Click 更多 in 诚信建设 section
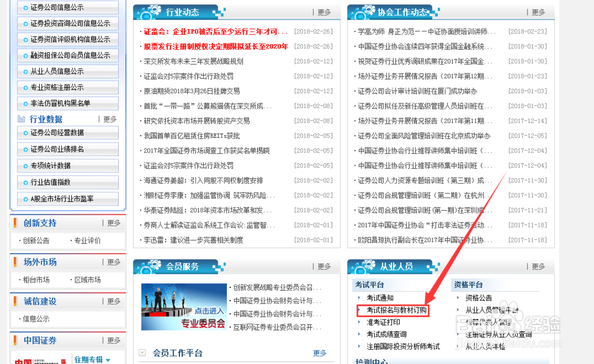Viewport: 594px width, 364px height. coord(113,301)
